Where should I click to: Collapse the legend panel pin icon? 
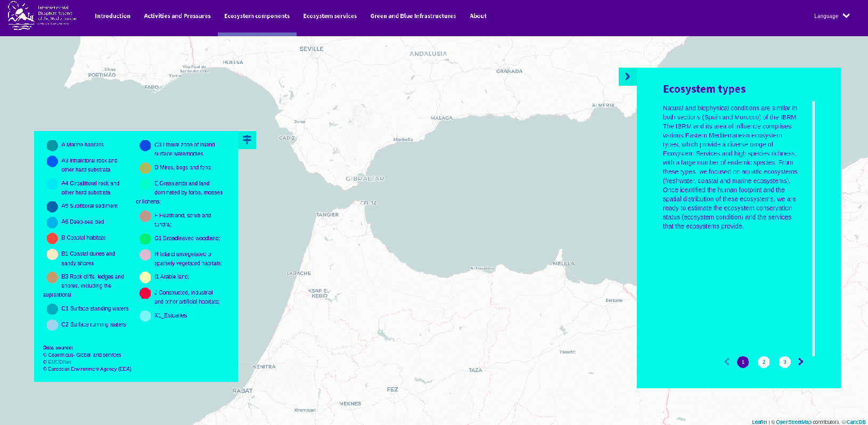point(247,140)
